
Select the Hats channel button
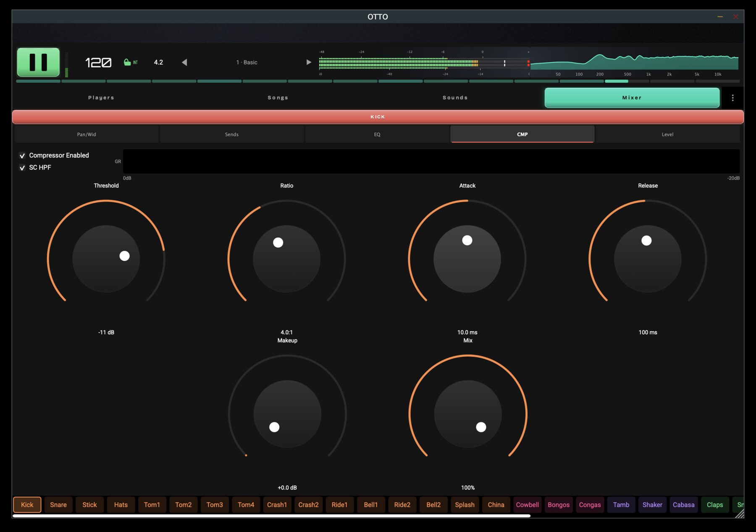pyautogui.click(x=121, y=505)
